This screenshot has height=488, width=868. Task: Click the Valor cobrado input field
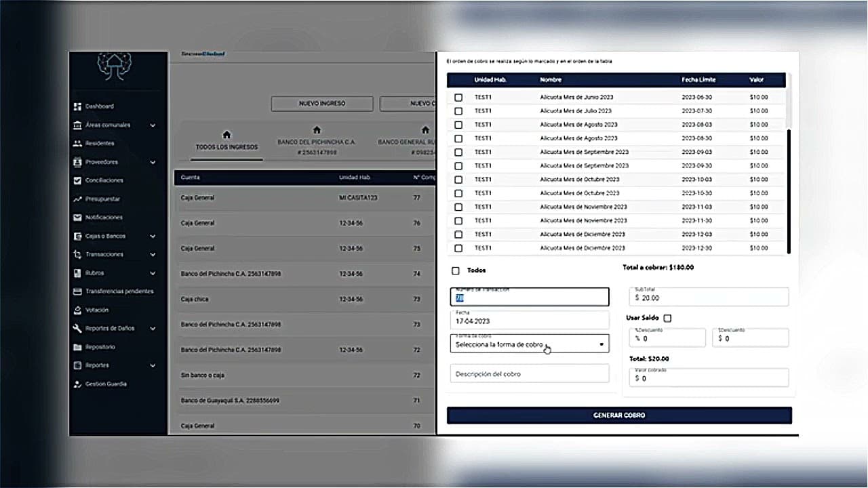[x=709, y=378]
